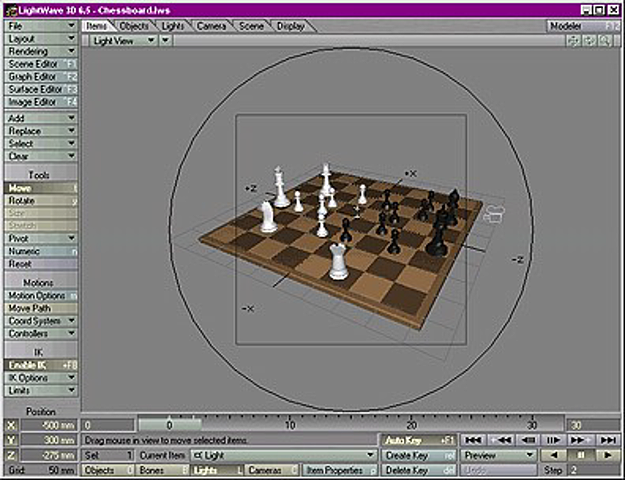Switch to the Items tab
The width and height of the screenshot is (625, 480).
[x=96, y=26]
